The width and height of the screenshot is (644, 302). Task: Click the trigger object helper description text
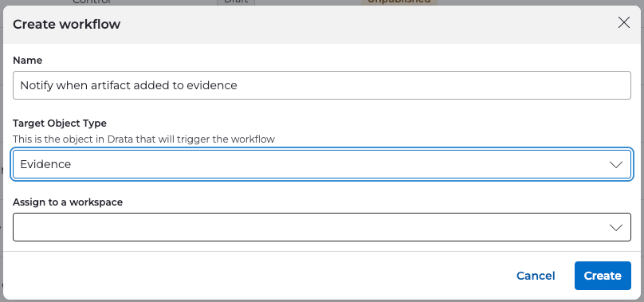(143, 139)
